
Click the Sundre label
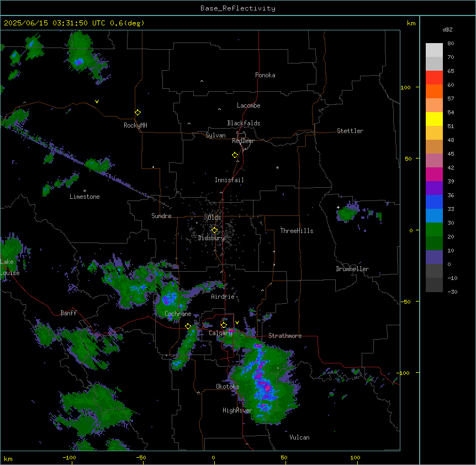[161, 216]
